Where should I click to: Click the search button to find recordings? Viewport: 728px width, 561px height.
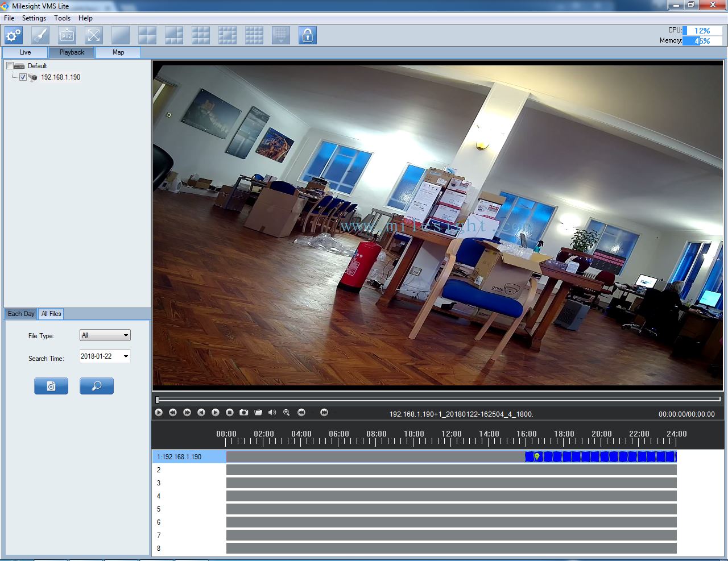click(96, 385)
